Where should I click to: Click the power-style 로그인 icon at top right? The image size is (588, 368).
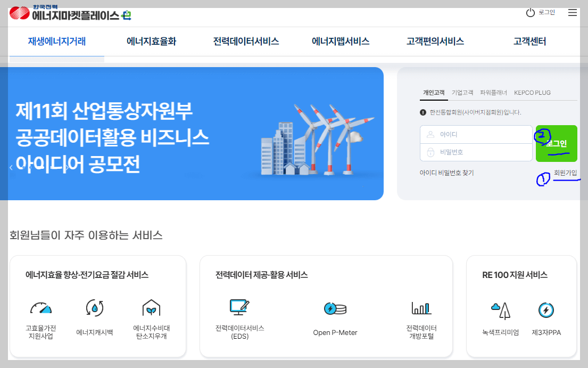coord(531,12)
